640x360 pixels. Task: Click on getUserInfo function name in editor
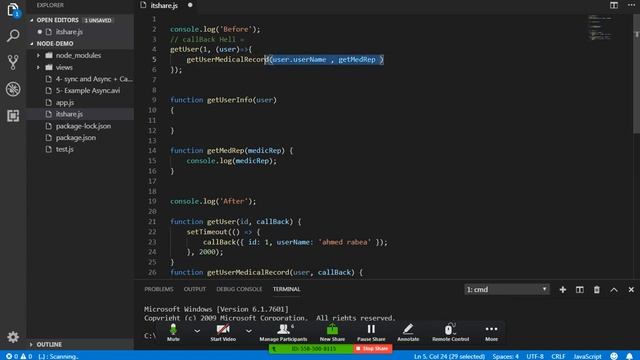(230, 100)
